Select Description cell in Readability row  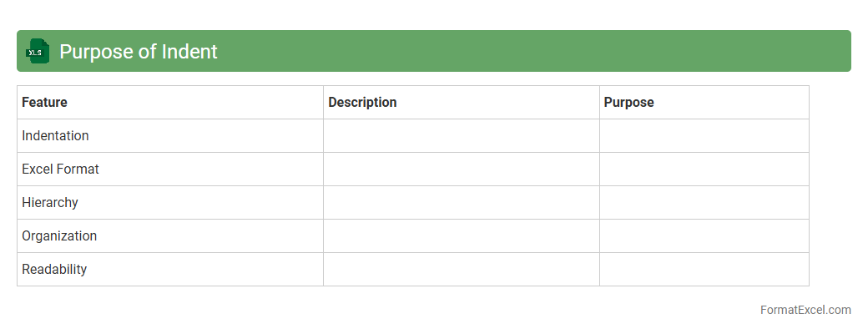pos(461,269)
